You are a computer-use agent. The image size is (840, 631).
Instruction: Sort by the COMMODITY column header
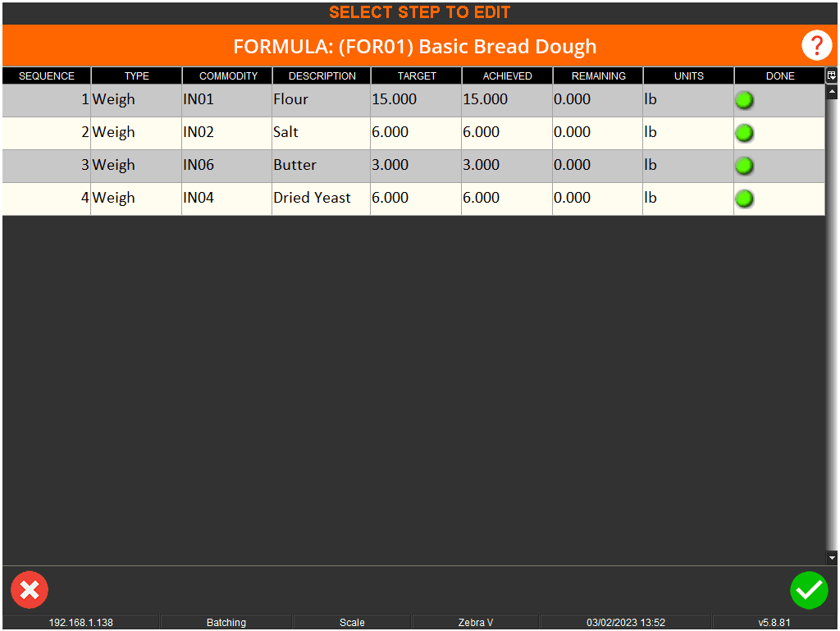(228, 76)
